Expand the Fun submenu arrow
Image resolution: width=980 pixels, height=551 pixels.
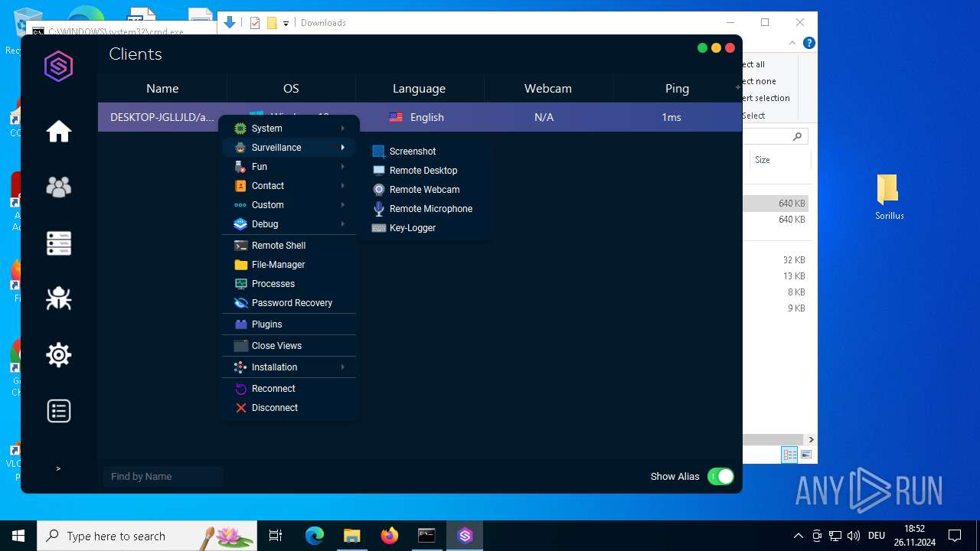pos(343,167)
